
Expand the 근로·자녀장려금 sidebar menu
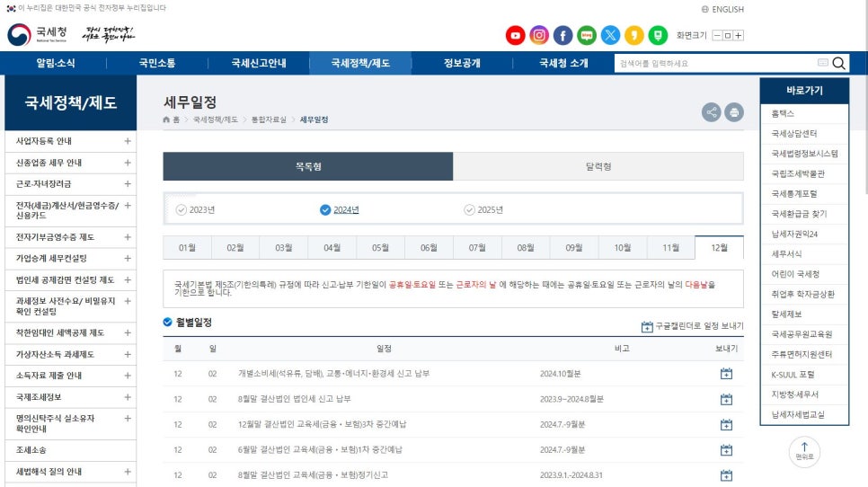(128, 184)
